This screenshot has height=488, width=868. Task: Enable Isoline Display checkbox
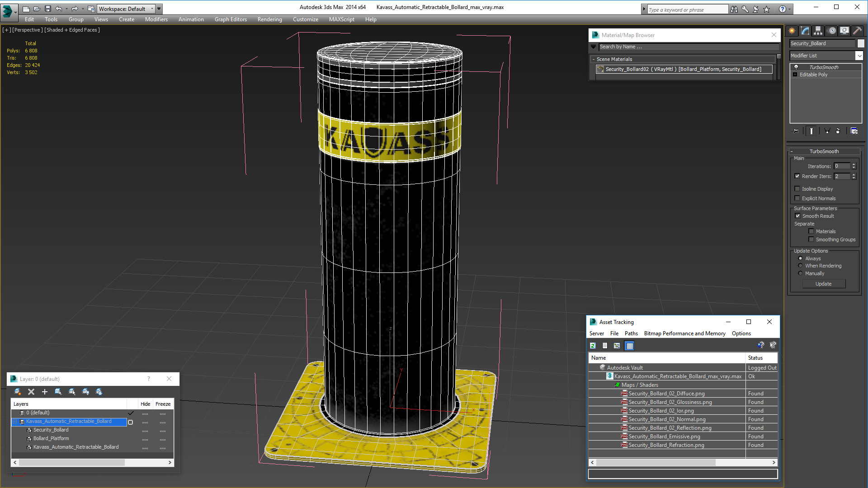point(797,189)
